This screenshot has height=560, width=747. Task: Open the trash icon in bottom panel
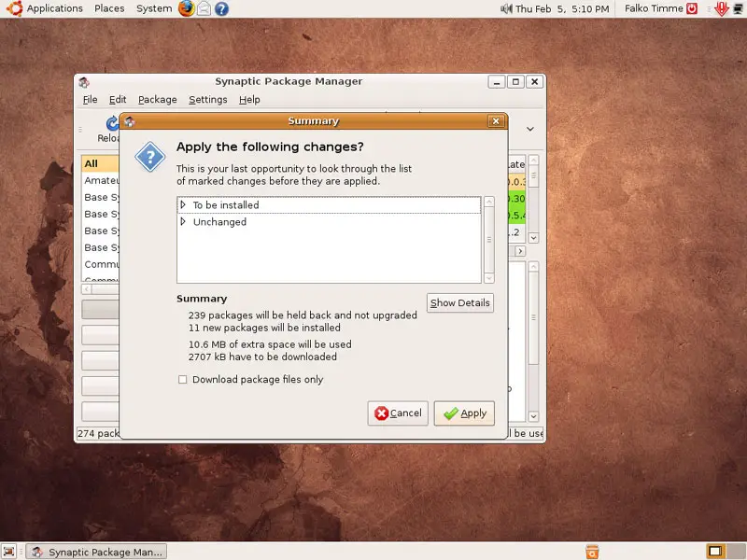tap(592, 552)
